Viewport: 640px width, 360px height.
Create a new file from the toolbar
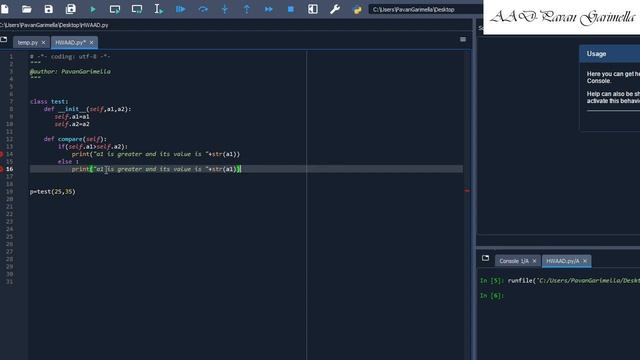(x=5, y=9)
